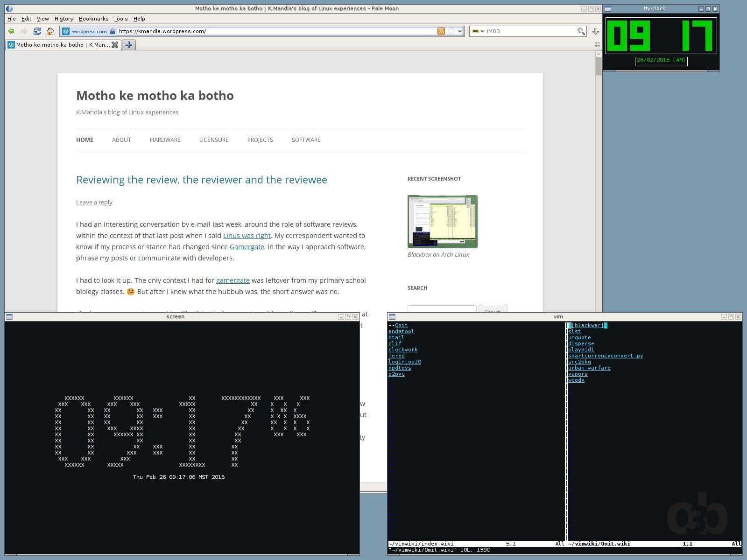This screenshot has width=747, height=560.
Task: Open the HARDWARE page link
Action: click(x=165, y=140)
